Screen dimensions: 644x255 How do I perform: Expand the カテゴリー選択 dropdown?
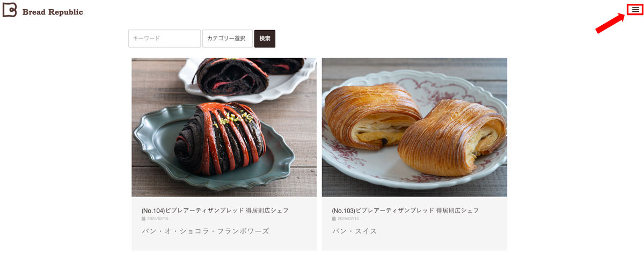click(x=227, y=39)
